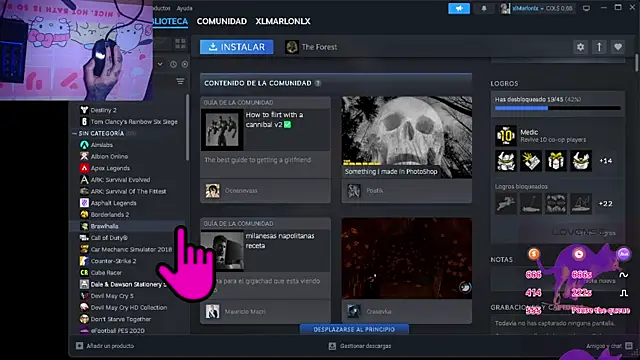Click the achievements progress bar
Screen dimensions: 640x360
coord(558,108)
